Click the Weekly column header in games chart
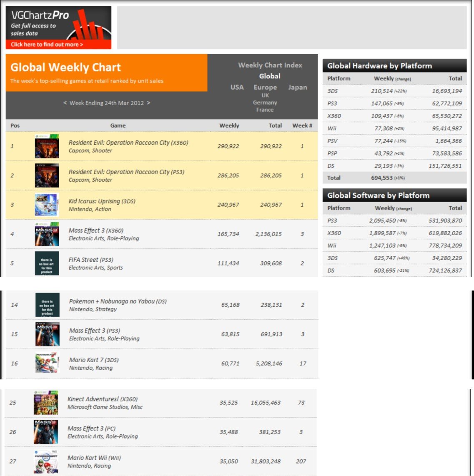This screenshot has height=476, width=474. [x=229, y=125]
